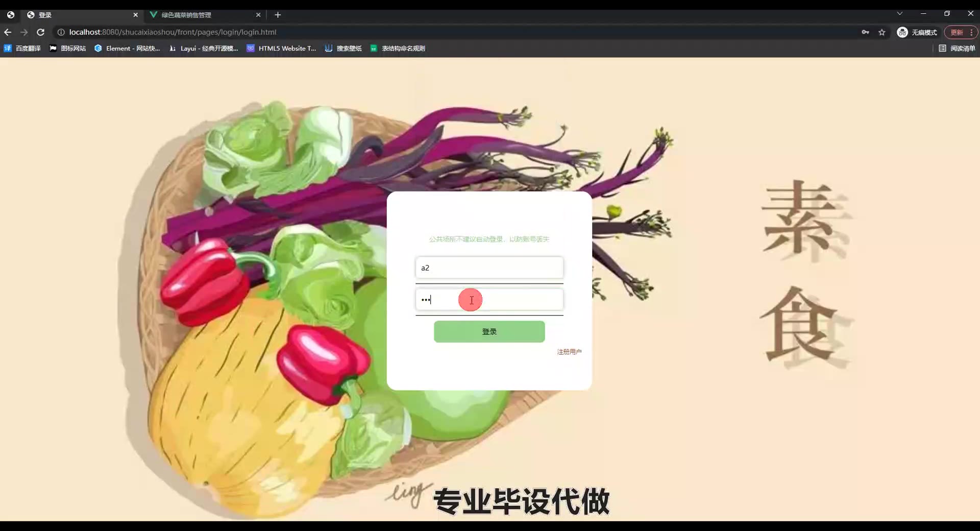Open a new browser tab
980x531 pixels.
coord(278,15)
